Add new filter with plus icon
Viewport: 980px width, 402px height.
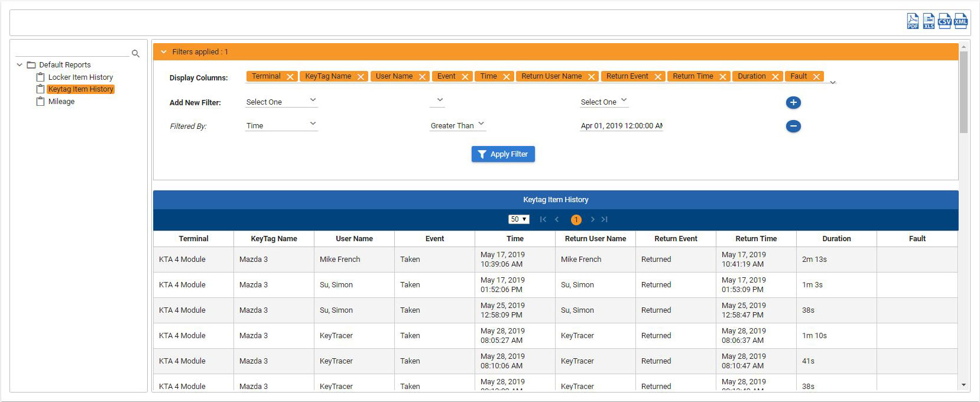pyautogui.click(x=793, y=102)
